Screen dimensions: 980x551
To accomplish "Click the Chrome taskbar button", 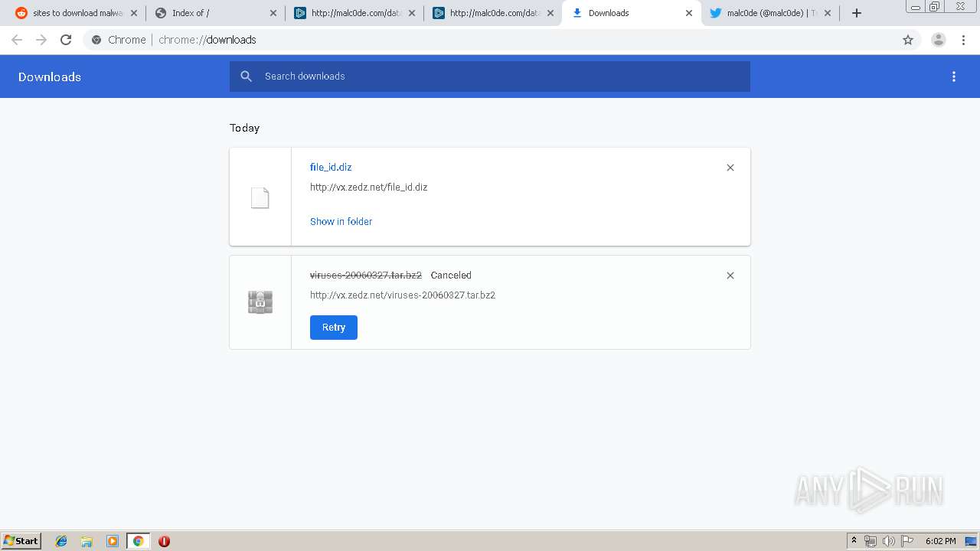I will point(138,541).
